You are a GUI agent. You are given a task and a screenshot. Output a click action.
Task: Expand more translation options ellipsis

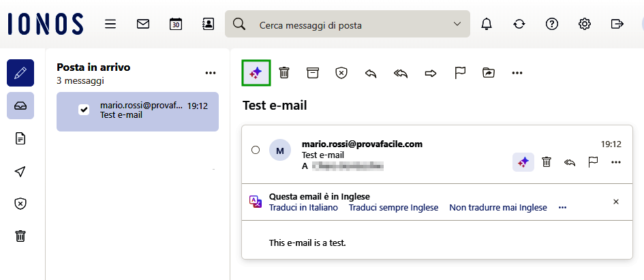pos(562,207)
